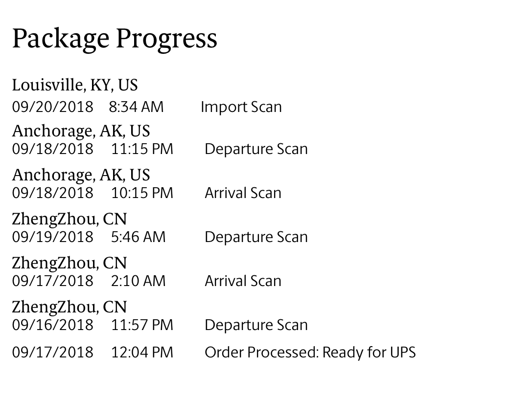510x420 pixels.
Task: Click the Departure Scan at 11:15 PM
Action: (256, 149)
